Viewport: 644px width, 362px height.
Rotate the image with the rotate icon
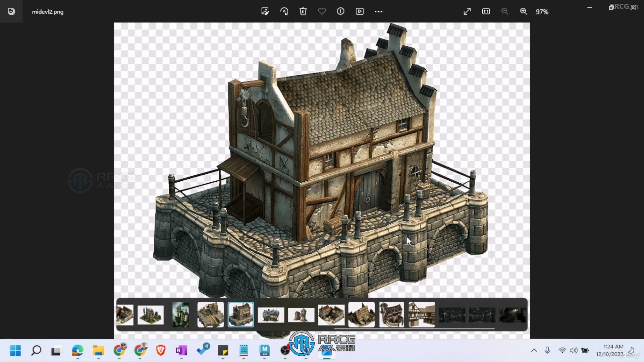click(284, 11)
